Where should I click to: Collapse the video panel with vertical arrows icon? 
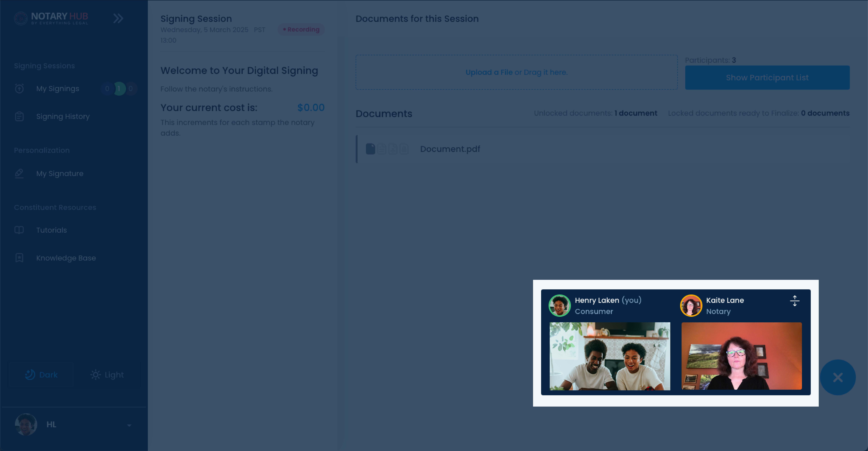(795, 301)
